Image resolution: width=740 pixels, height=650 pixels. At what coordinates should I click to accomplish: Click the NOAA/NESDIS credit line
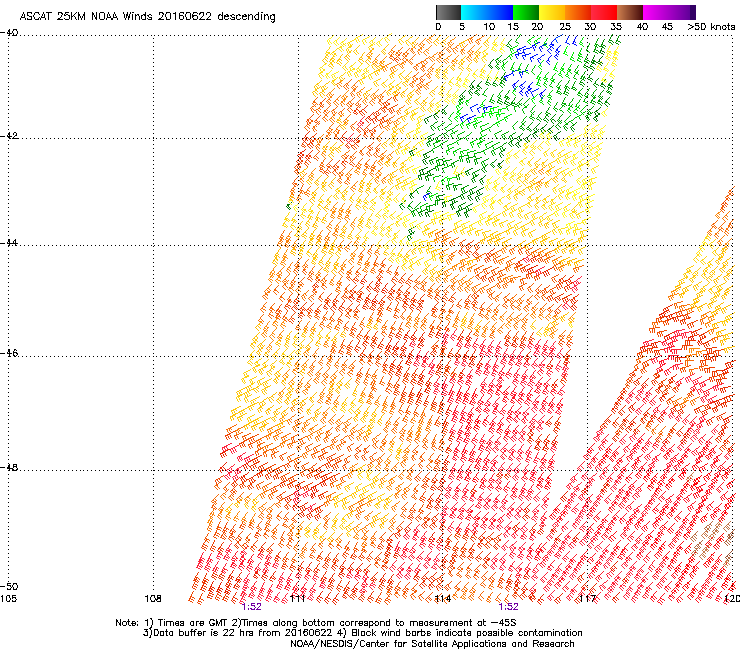tap(432, 644)
